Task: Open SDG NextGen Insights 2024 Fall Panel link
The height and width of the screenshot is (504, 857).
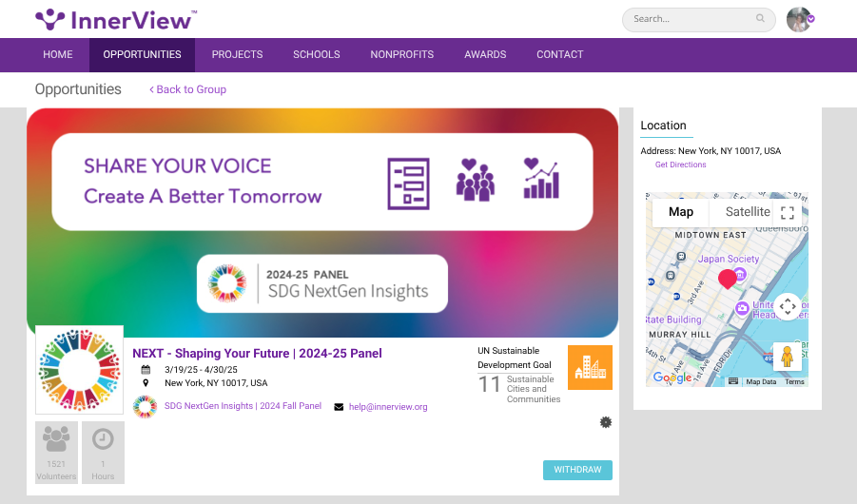Action: [x=243, y=406]
